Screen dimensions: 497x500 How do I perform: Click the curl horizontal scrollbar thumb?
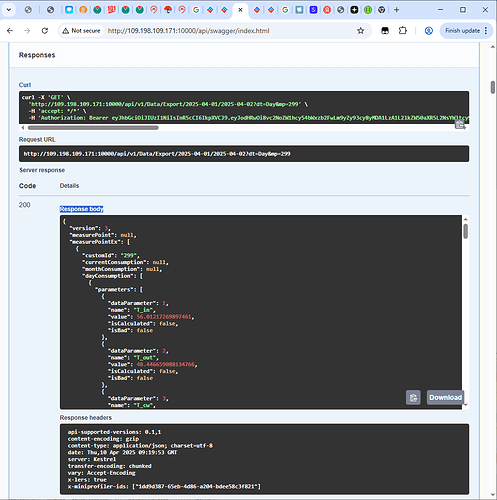tap(93, 128)
